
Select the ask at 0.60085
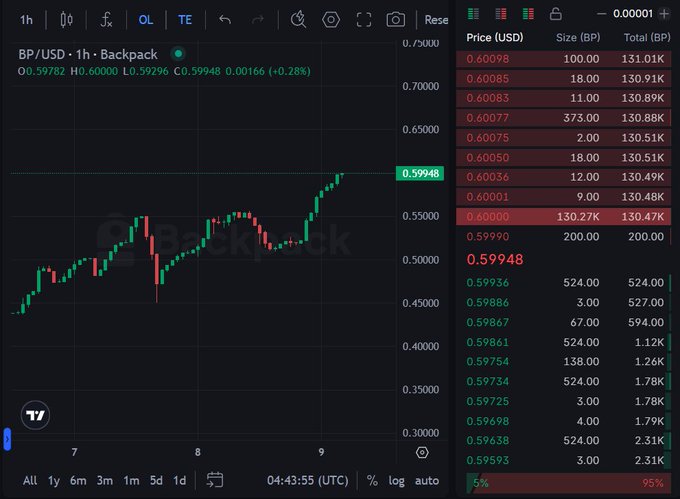coord(564,78)
